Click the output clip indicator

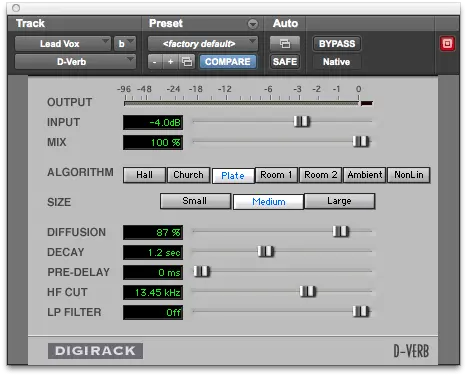coord(367,103)
